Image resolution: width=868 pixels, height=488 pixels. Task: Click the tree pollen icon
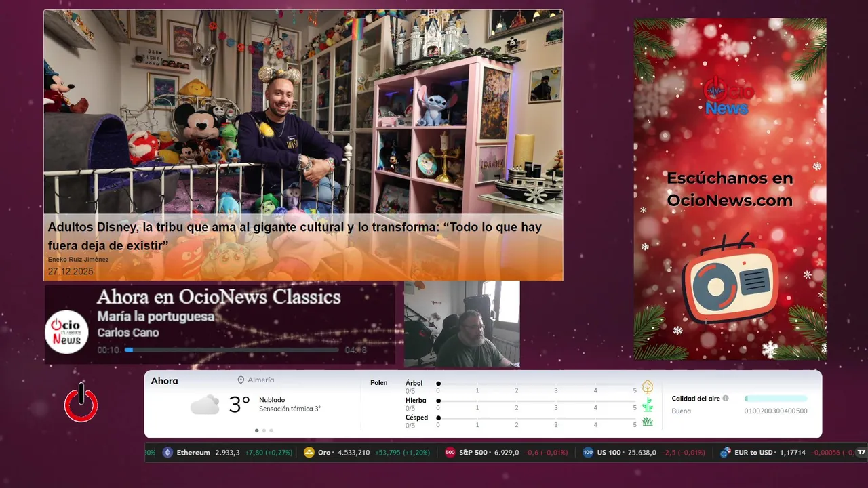pos(648,387)
